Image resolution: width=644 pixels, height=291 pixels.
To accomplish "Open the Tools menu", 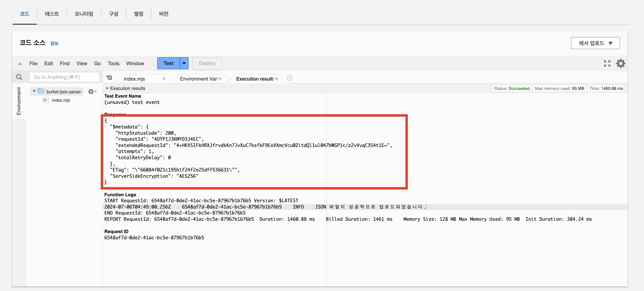I will (x=113, y=63).
